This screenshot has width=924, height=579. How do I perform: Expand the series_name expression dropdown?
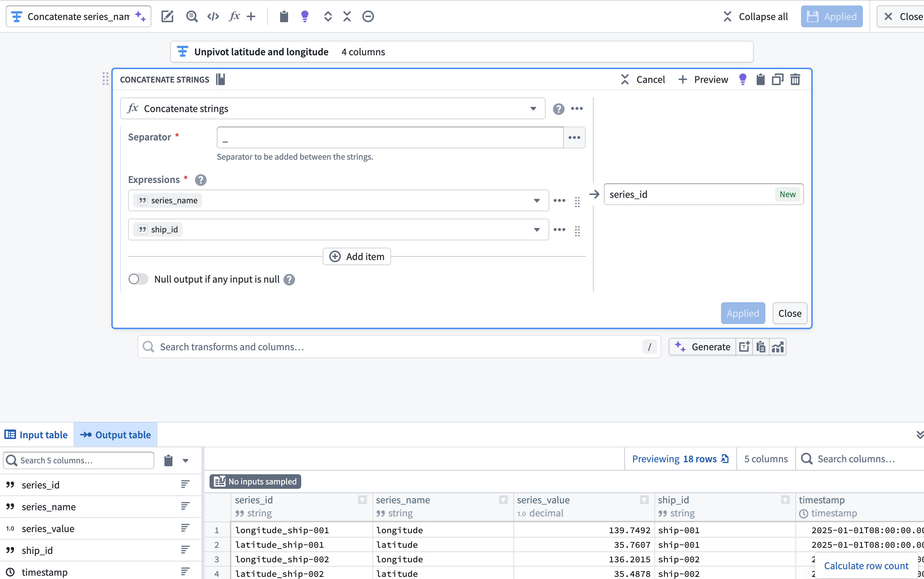point(537,200)
